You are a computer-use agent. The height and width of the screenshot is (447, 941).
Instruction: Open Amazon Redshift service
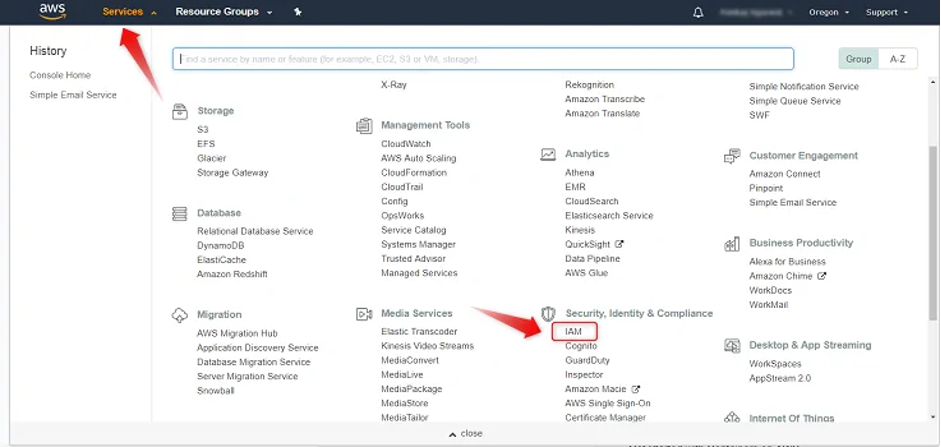click(232, 274)
